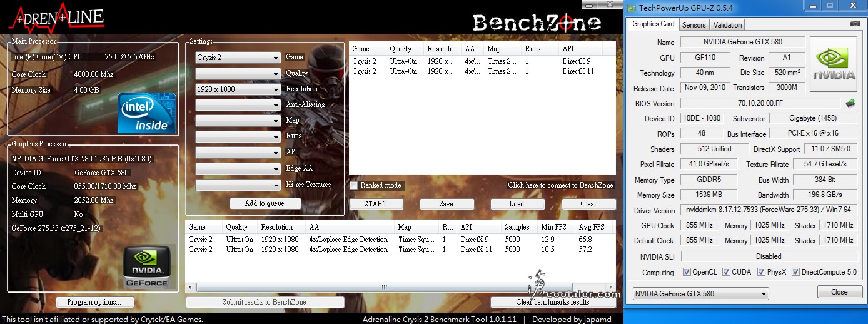The width and height of the screenshot is (868, 324).
Task: Sort results by Min FPS column header
Action: click(557, 227)
